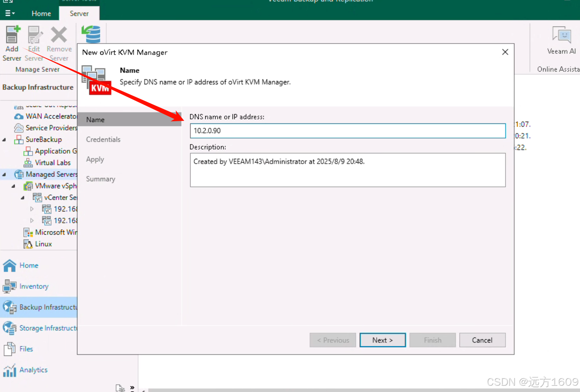Click inside the Description text box
The image size is (580, 392).
coord(347,170)
